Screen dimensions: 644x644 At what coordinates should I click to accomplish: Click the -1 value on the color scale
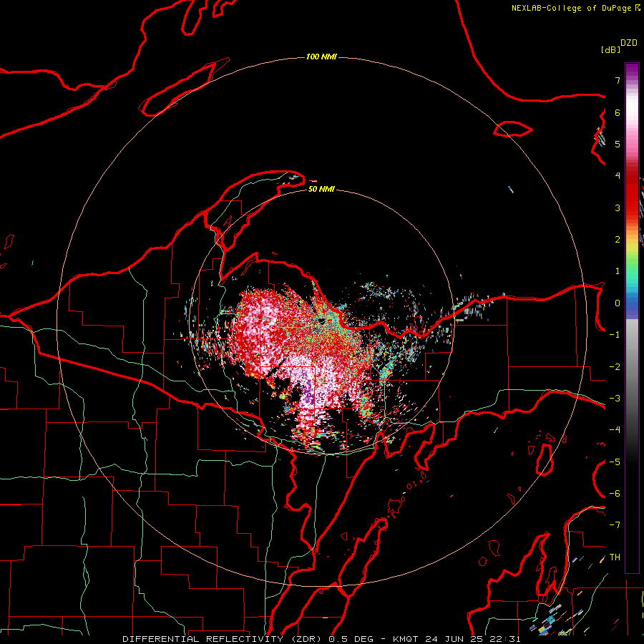(x=615, y=335)
